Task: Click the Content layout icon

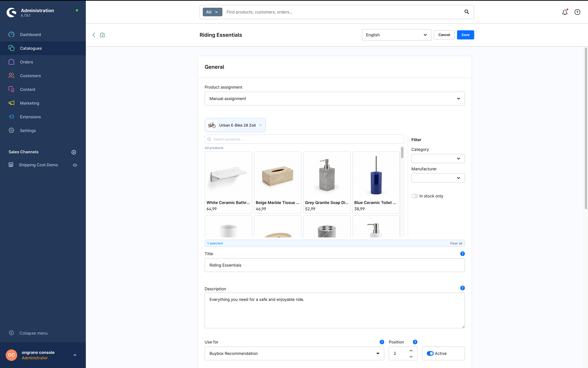Action: click(x=11, y=89)
